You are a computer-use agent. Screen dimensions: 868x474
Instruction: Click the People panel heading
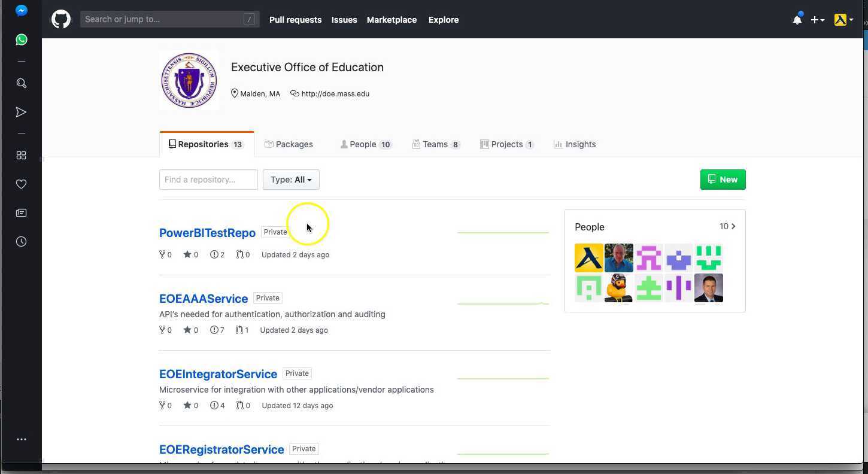pos(590,227)
